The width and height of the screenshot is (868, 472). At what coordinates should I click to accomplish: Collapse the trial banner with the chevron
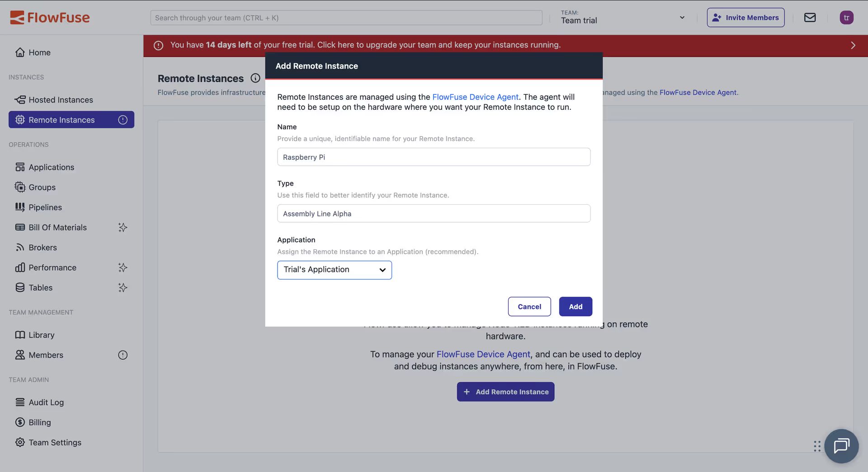[x=853, y=45]
